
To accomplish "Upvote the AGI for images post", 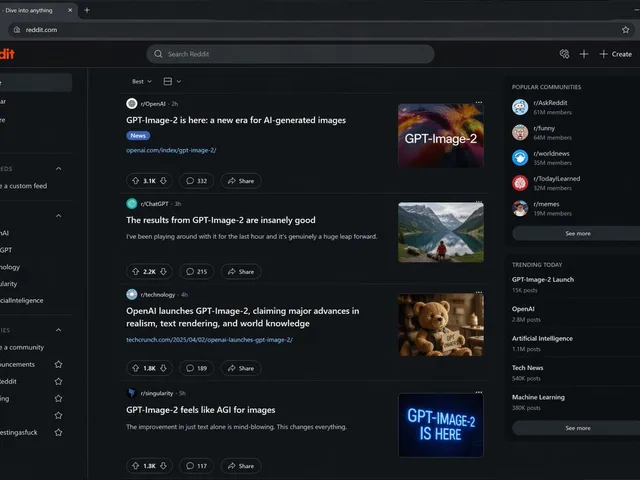I will tap(136, 466).
